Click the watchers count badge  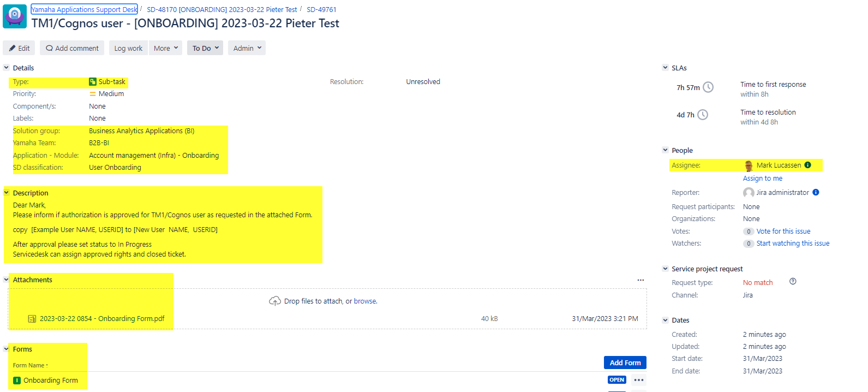(x=749, y=243)
